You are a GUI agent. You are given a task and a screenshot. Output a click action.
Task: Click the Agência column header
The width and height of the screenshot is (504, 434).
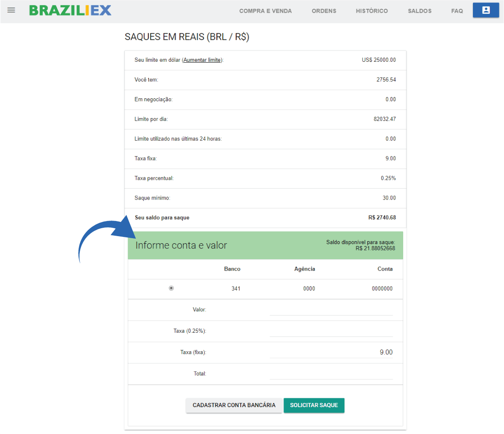[x=304, y=269]
